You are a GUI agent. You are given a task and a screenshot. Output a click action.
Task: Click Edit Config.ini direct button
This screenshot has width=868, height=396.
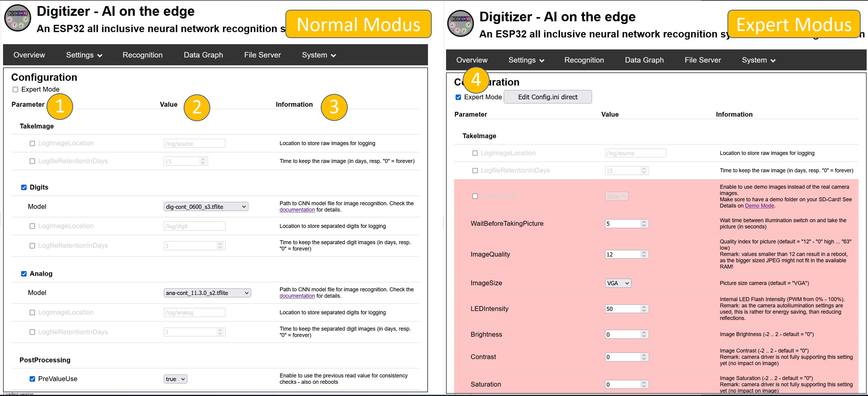(548, 97)
